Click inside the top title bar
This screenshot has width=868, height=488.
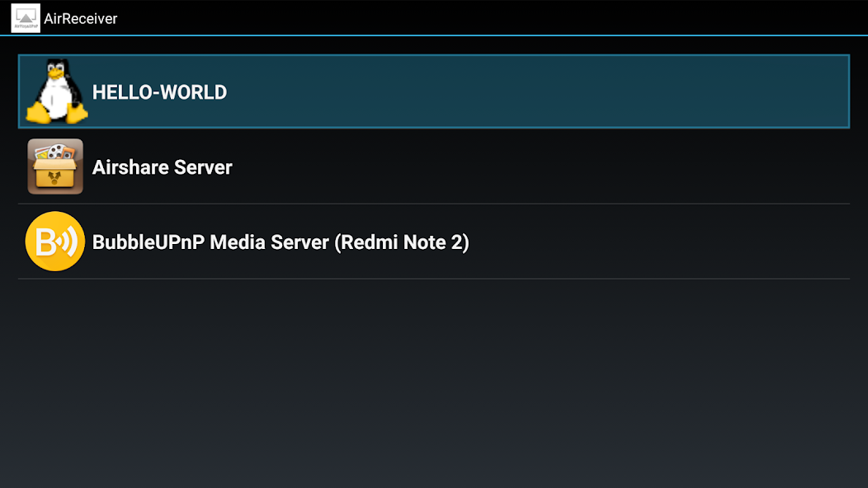coord(413,17)
